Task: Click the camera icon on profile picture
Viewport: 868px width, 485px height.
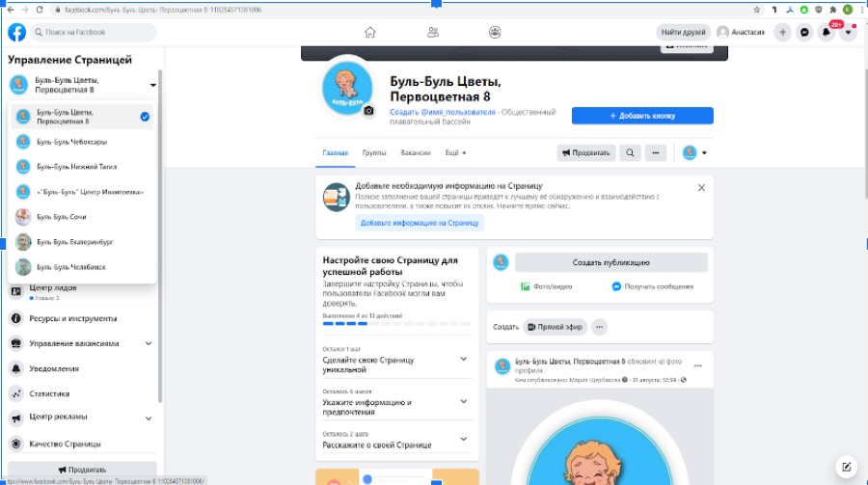Action: coord(368,111)
